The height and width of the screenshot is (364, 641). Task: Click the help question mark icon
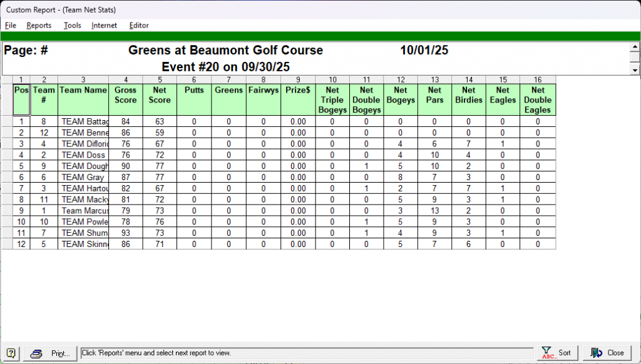11,353
